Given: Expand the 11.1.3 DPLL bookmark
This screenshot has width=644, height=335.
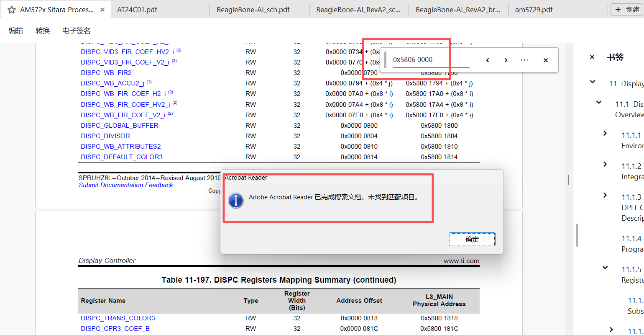Looking at the screenshot, I should click(605, 195).
